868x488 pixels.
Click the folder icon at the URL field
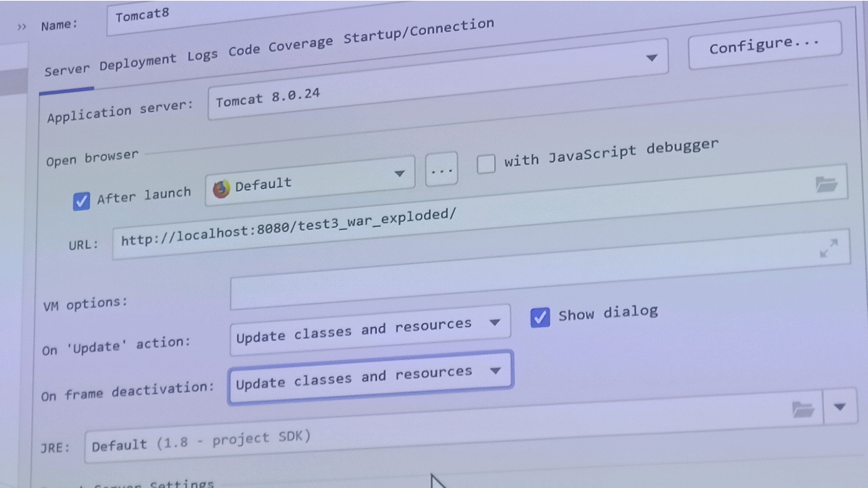(826, 184)
